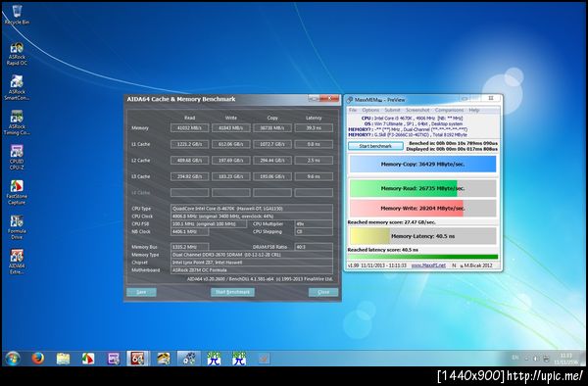Launch ASRock Rapid OC from the desktop
The width and height of the screenshot is (588, 386).
[17, 54]
